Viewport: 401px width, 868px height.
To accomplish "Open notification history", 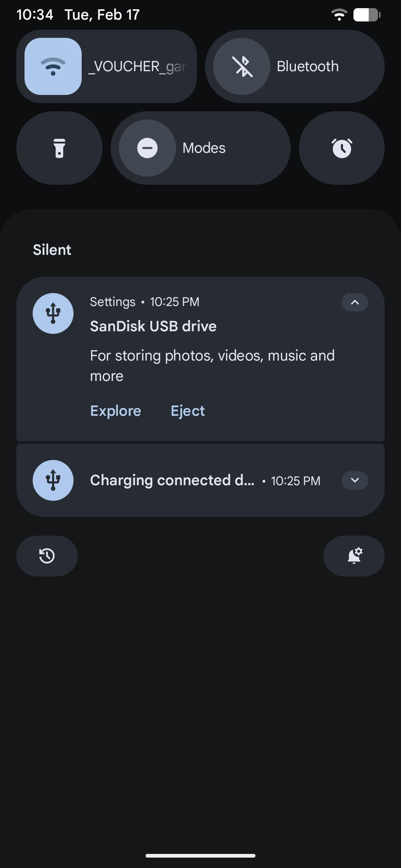I will [x=47, y=556].
